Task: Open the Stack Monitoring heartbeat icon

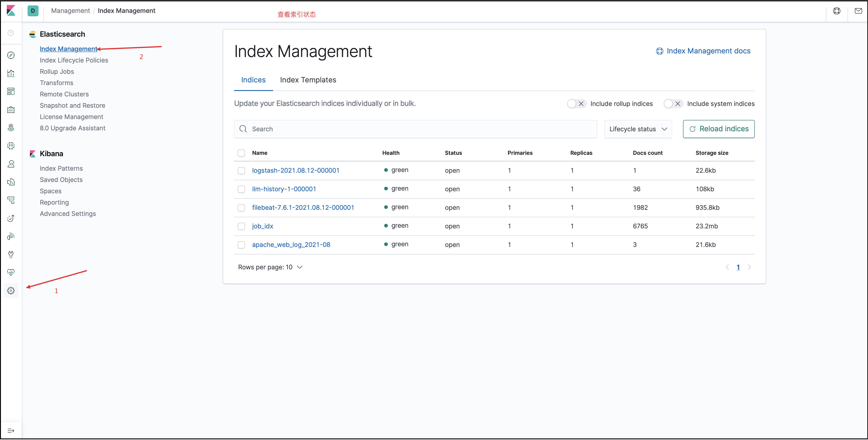Action: (x=11, y=273)
